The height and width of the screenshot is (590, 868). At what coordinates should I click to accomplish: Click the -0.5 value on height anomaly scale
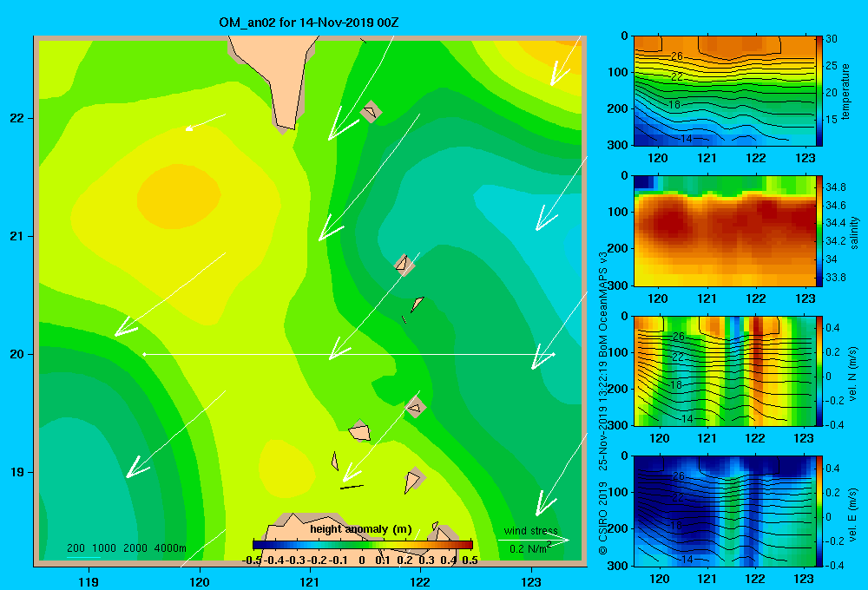252,560
